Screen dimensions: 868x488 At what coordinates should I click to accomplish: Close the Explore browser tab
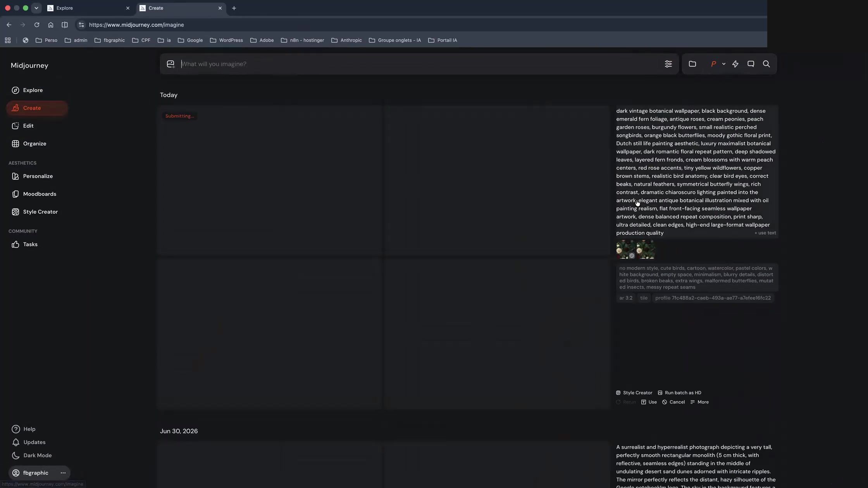coord(128,8)
